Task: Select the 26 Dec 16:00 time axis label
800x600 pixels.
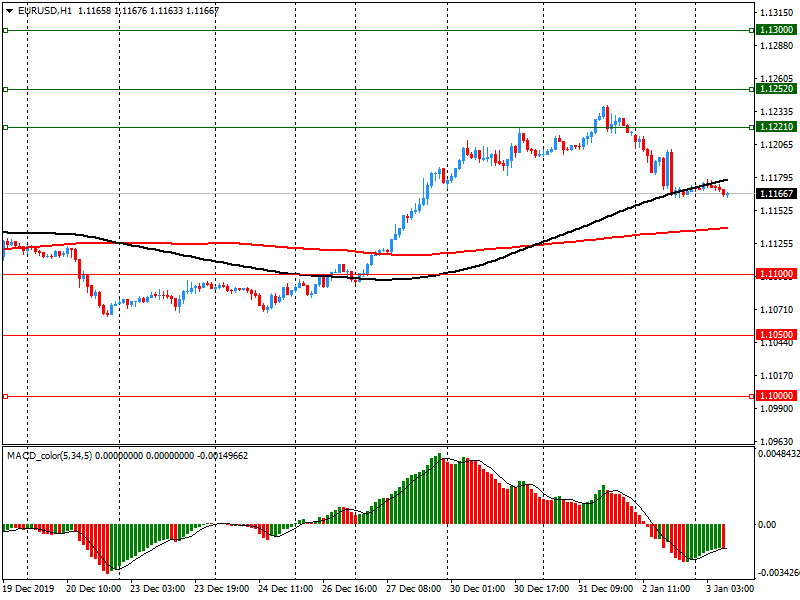Action: click(349, 589)
